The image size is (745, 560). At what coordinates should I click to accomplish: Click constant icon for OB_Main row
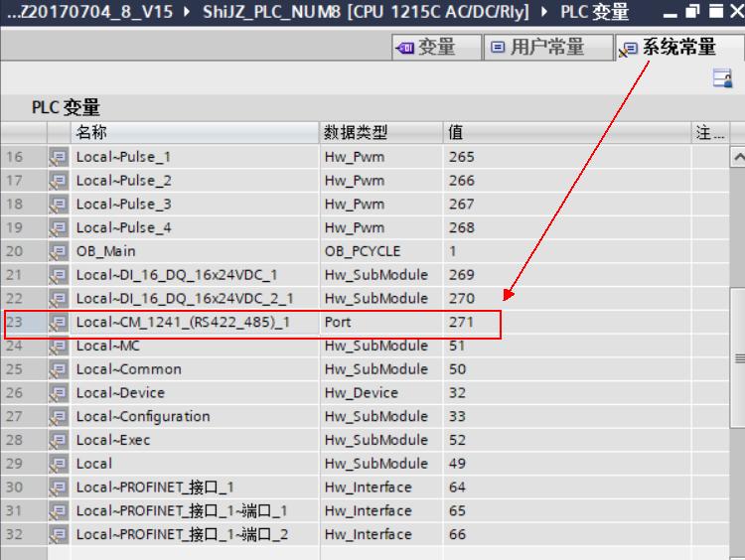pos(59,251)
